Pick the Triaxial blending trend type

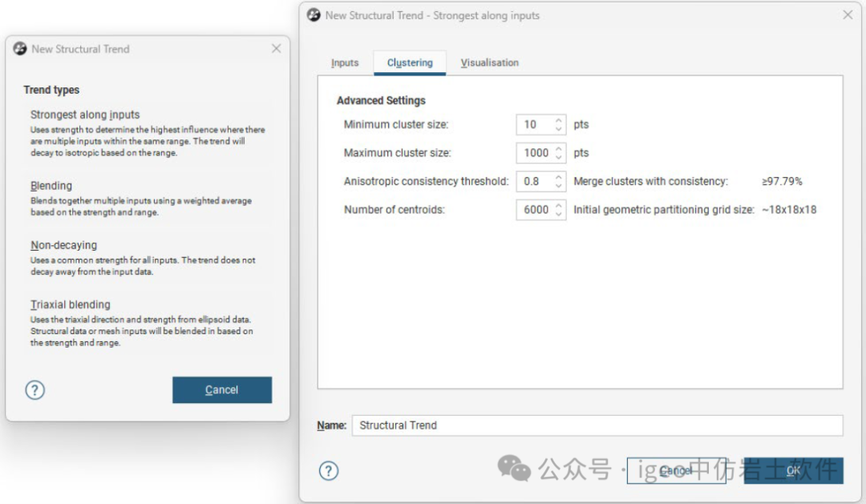point(71,304)
